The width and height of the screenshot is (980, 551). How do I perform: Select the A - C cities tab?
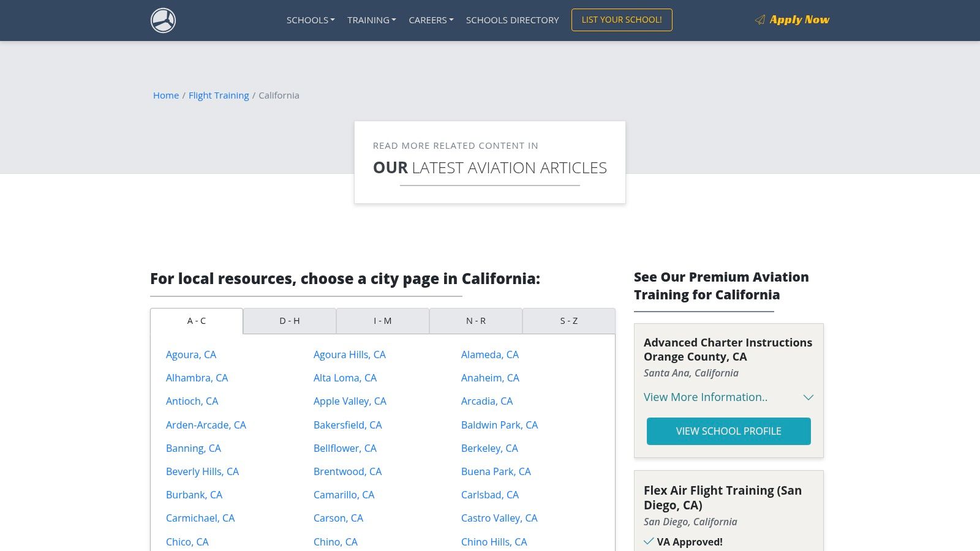[x=197, y=321]
